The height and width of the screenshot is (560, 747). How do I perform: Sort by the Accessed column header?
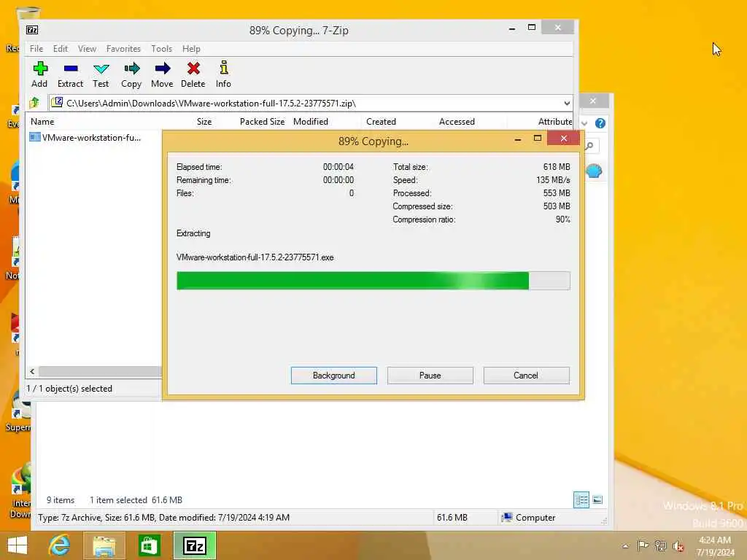(457, 122)
